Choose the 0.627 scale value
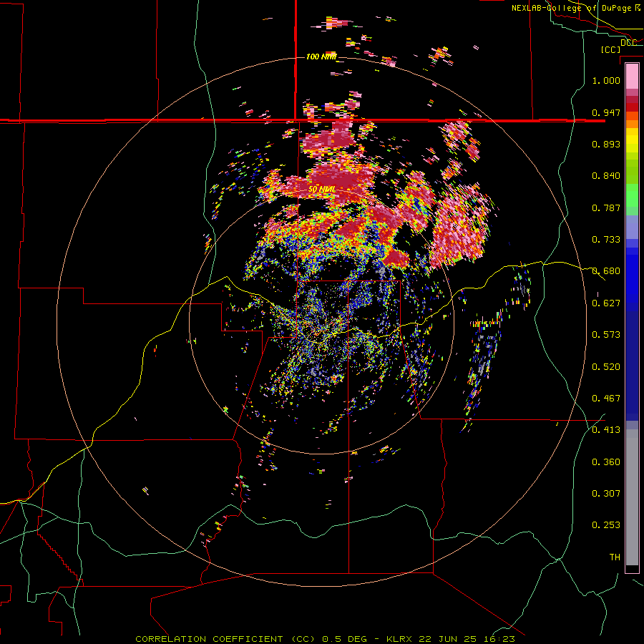This screenshot has height=644, width=644. pyautogui.click(x=606, y=303)
